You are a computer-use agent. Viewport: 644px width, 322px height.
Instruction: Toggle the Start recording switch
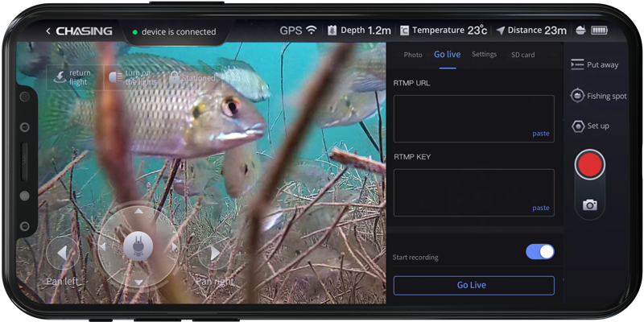pyautogui.click(x=540, y=252)
